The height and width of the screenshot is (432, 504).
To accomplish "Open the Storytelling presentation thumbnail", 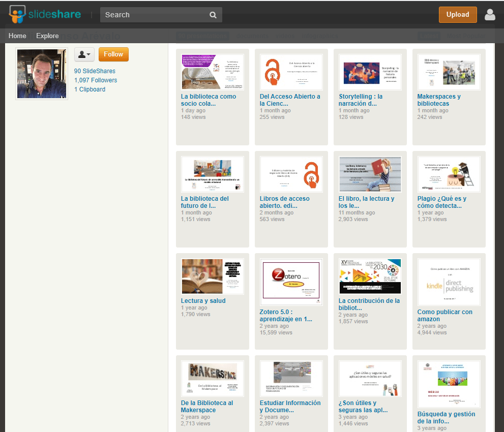I will pos(370,72).
